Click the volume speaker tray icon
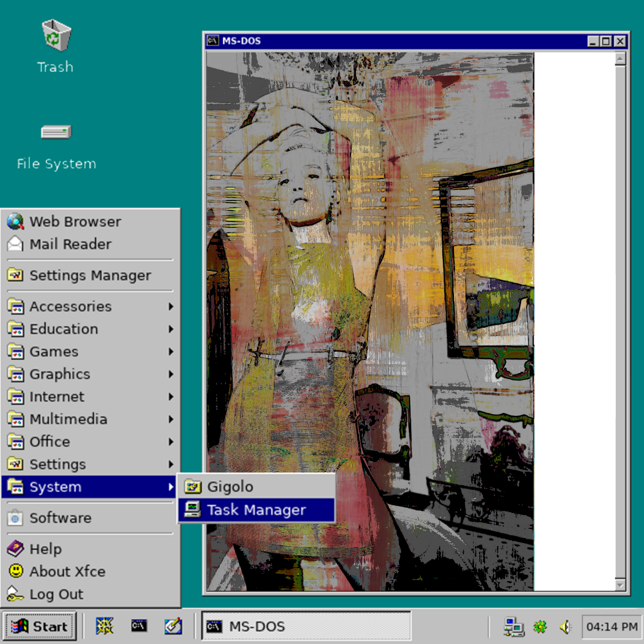Image resolution: width=644 pixels, height=644 pixels. [566, 627]
